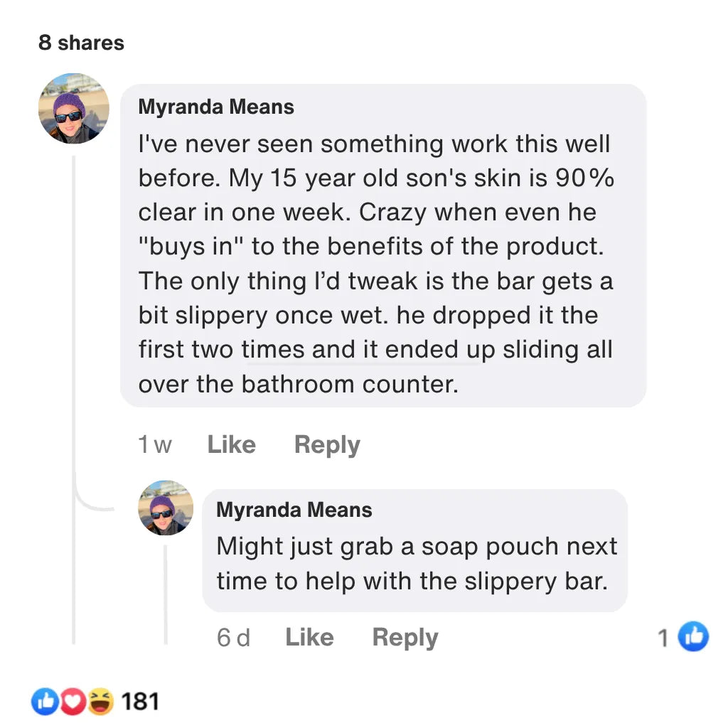Click the laughing face reaction icon
728x728 pixels.
pyautogui.click(x=100, y=702)
